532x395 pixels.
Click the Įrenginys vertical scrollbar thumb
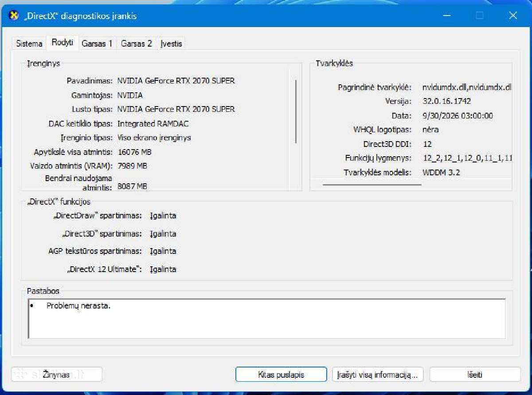pos(296,111)
